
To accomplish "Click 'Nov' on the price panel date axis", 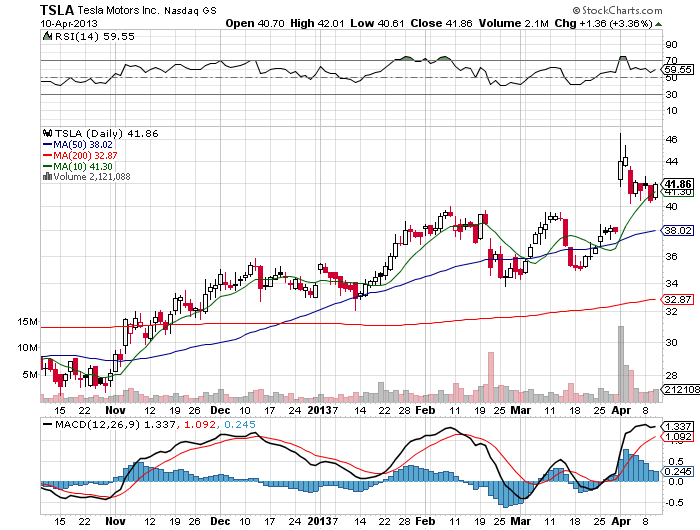I will coord(115,410).
